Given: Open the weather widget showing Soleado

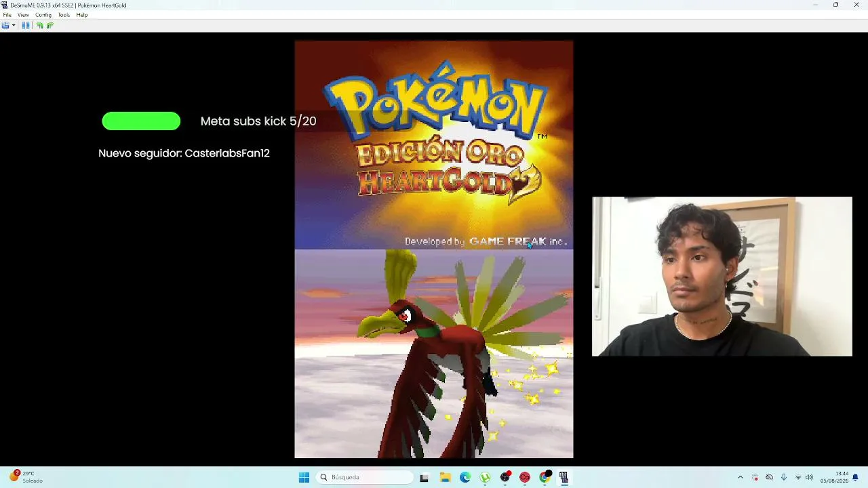Looking at the screenshot, I should point(26,477).
